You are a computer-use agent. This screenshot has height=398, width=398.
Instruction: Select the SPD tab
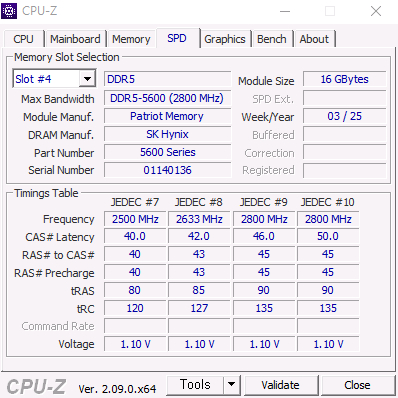coord(177,38)
